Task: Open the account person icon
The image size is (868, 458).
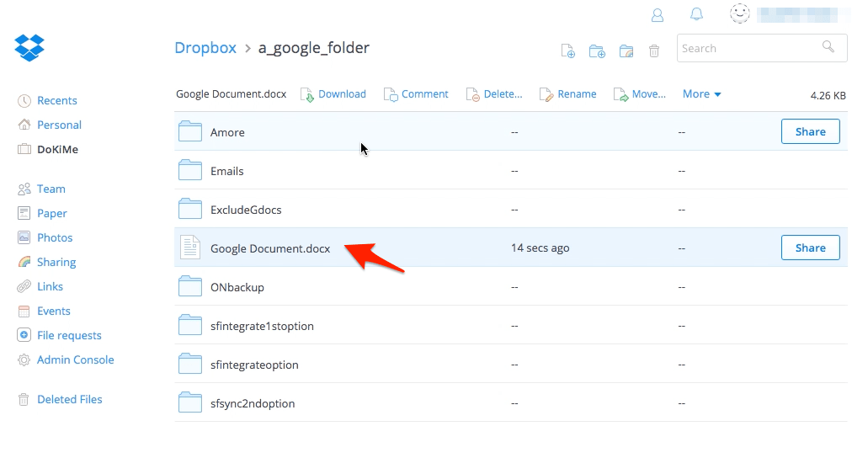Action: 657,15
